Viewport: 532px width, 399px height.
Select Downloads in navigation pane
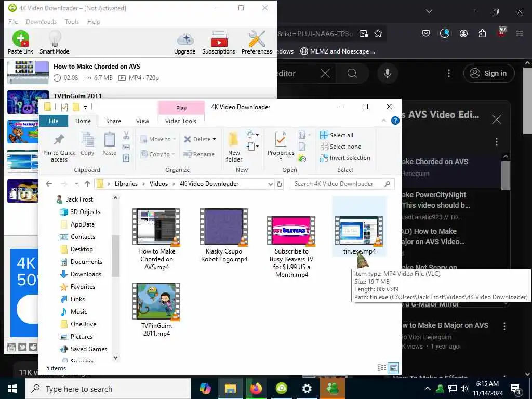(x=86, y=274)
